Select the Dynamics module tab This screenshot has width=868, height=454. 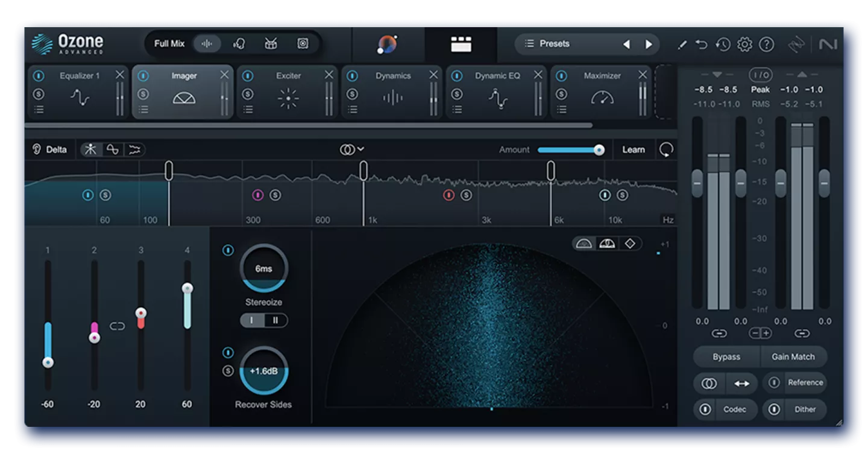(392, 92)
